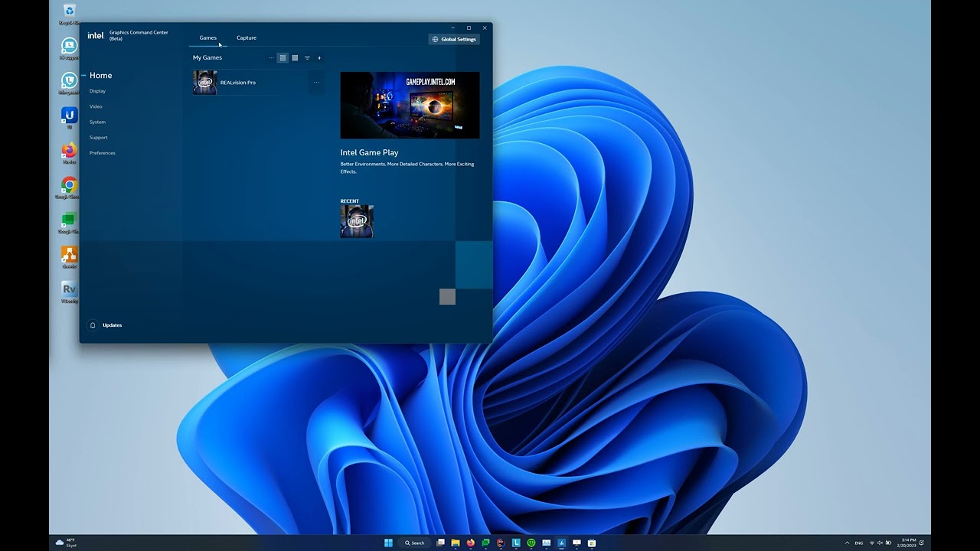Open the Recycle Bin desktop icon

(70, 12)
